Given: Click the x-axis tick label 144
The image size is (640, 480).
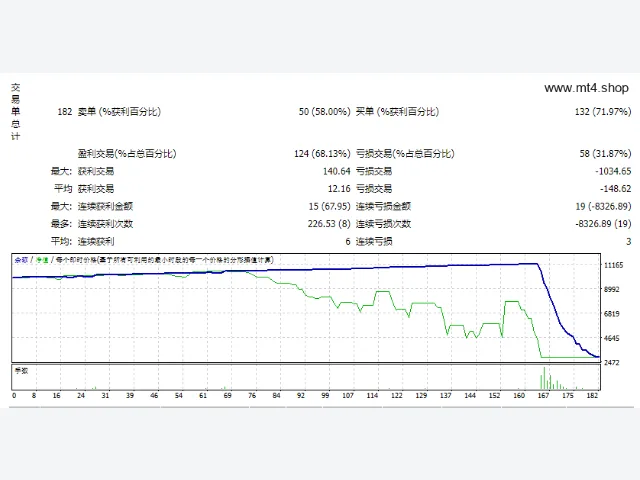Looking at the screenshot, I should [470, 395].
